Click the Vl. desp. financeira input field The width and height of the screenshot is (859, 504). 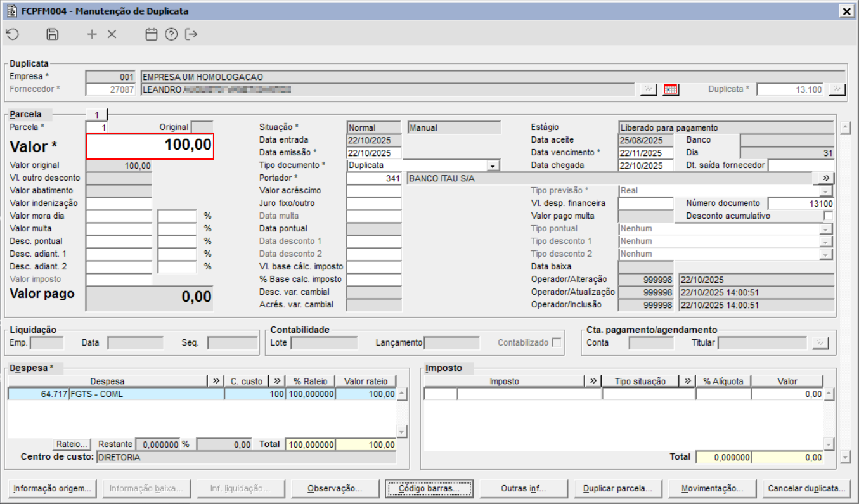pyautogui.click(x=645, y=204)
